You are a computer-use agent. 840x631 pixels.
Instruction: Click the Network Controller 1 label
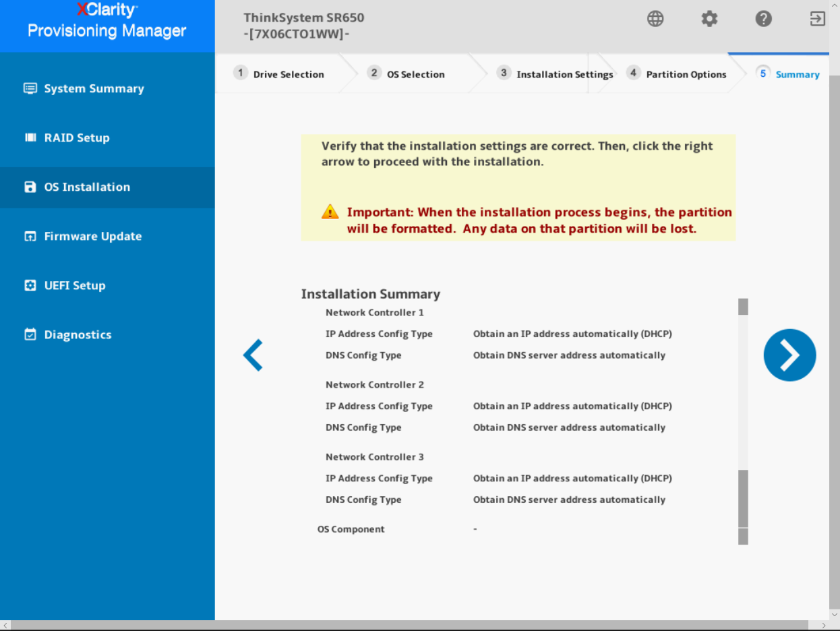[374, 312]
